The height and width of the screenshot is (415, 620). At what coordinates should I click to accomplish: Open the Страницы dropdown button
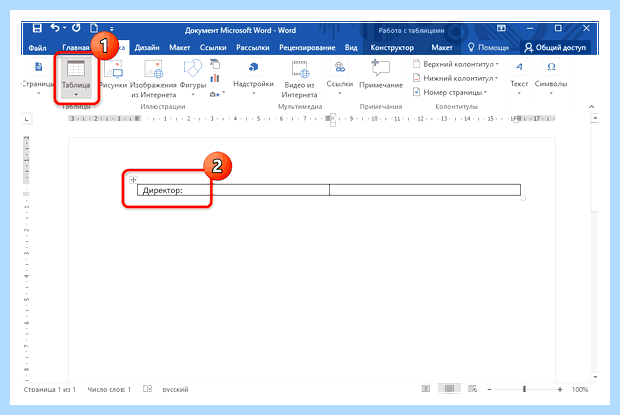(x=38, y=78)
